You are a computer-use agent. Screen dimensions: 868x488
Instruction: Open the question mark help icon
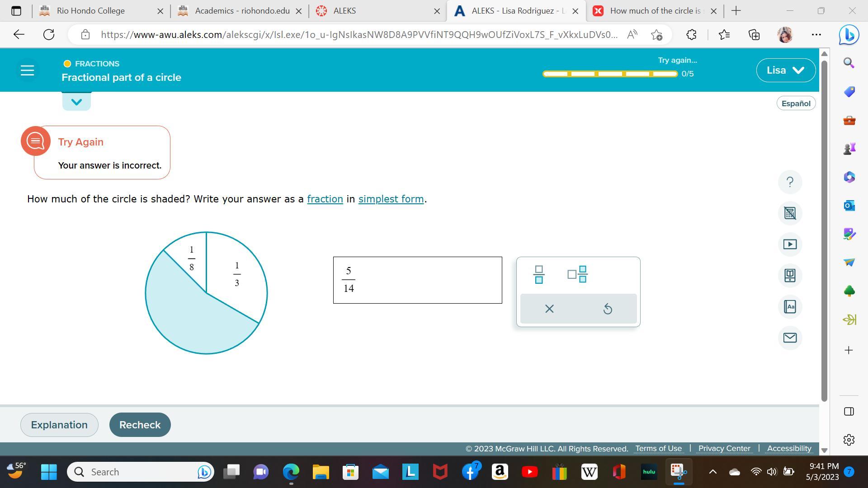(x=790, y=182)
